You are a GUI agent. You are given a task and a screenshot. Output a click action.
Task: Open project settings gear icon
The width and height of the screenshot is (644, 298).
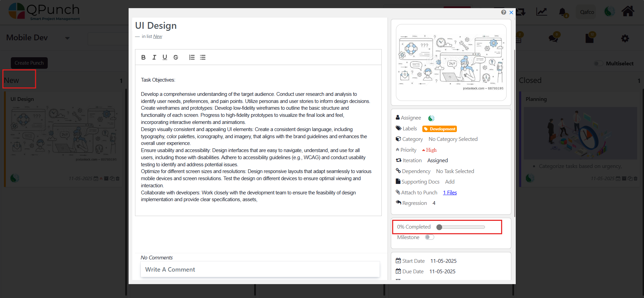(x=625, y=39)
